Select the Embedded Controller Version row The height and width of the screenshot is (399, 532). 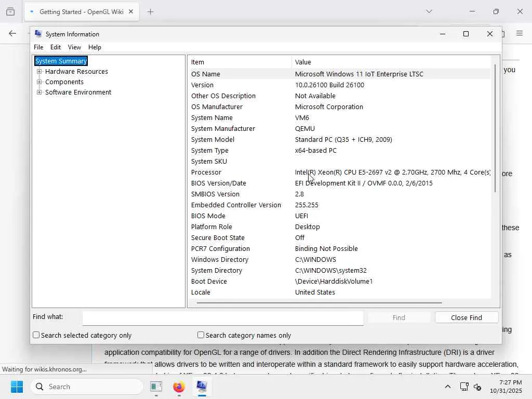[x=339, y=205]
